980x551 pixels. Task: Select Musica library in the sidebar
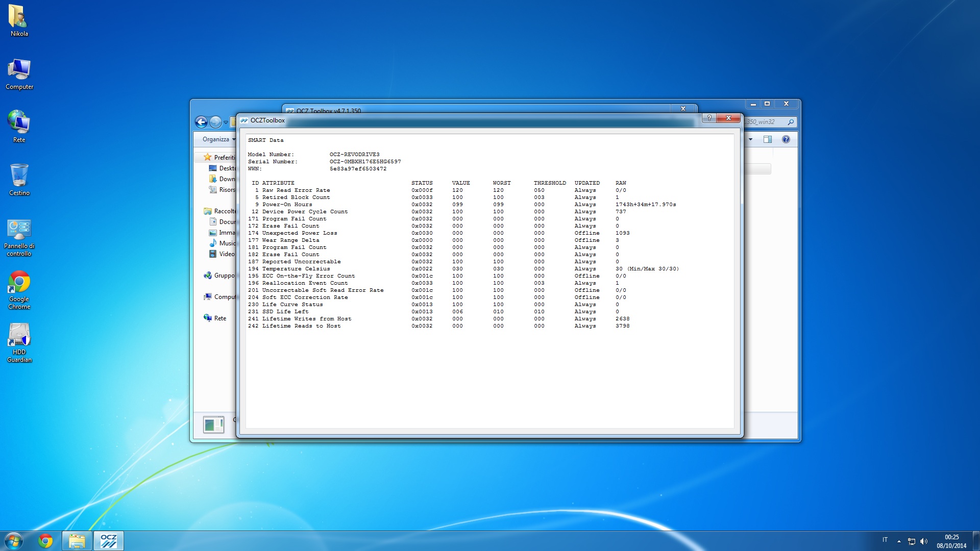tap(223, 243)
